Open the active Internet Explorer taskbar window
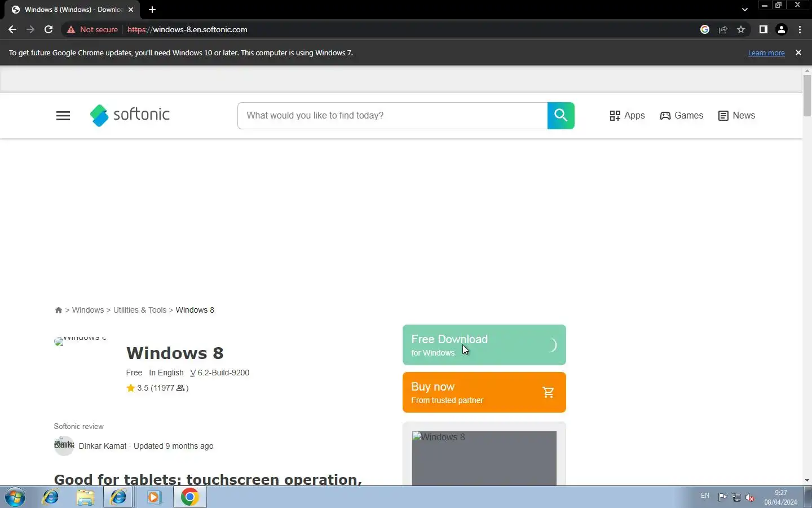The image size is (812, 508). (x=118, y=497)
